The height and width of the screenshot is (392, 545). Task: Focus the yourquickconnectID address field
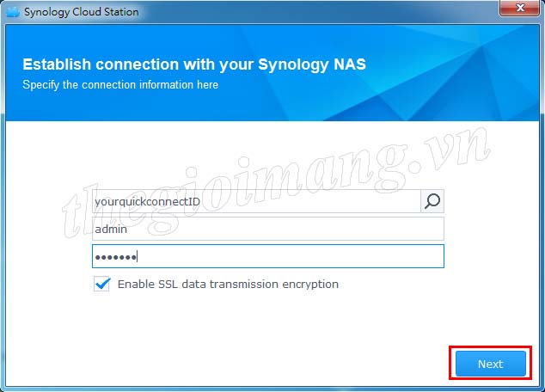coord(256,201)
